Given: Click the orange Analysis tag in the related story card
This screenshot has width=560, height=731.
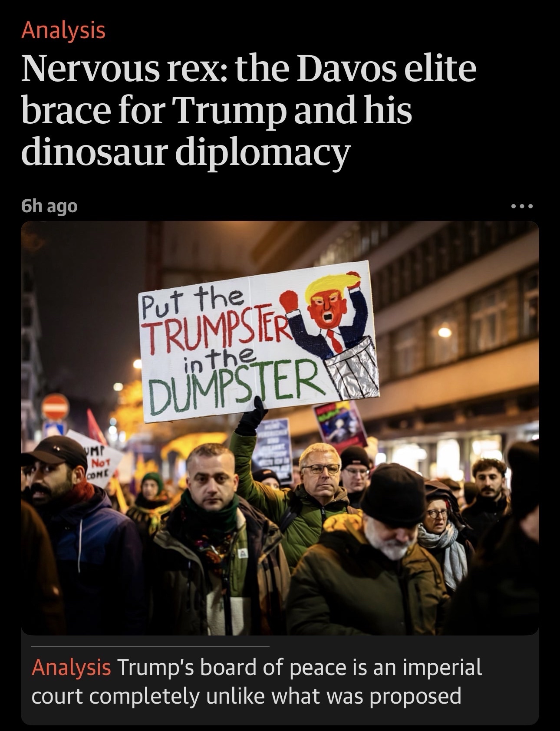Looking at the screenshot, I should tap(71, 668).
